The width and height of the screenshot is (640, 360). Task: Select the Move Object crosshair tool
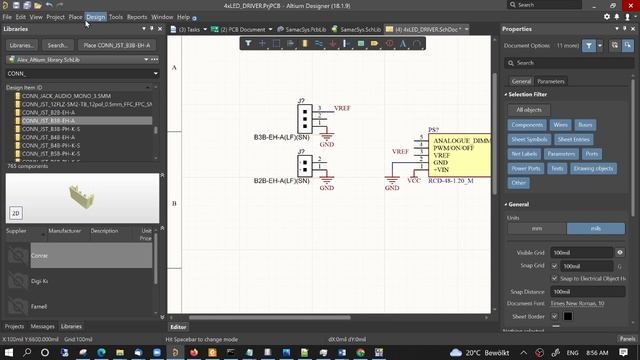[262, 43]
